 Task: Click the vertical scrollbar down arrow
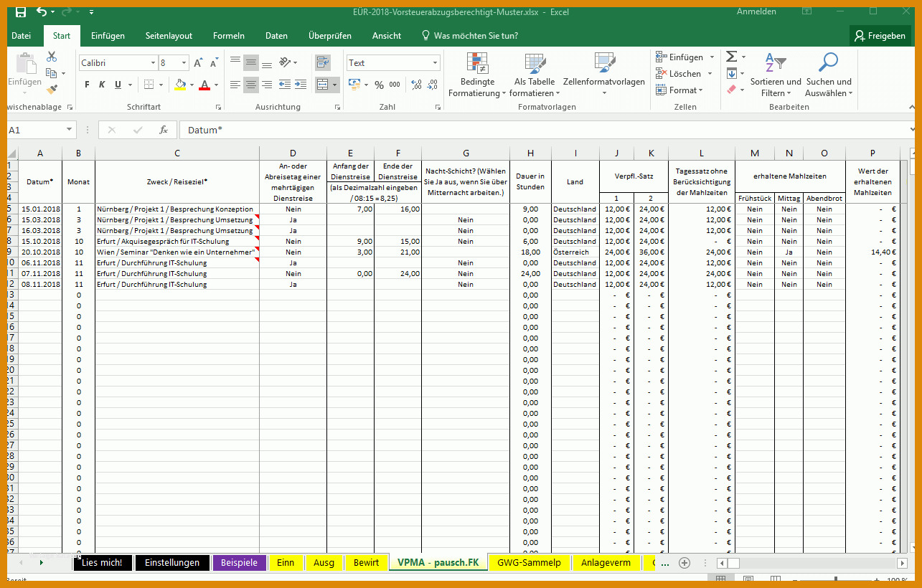[913, 548]
